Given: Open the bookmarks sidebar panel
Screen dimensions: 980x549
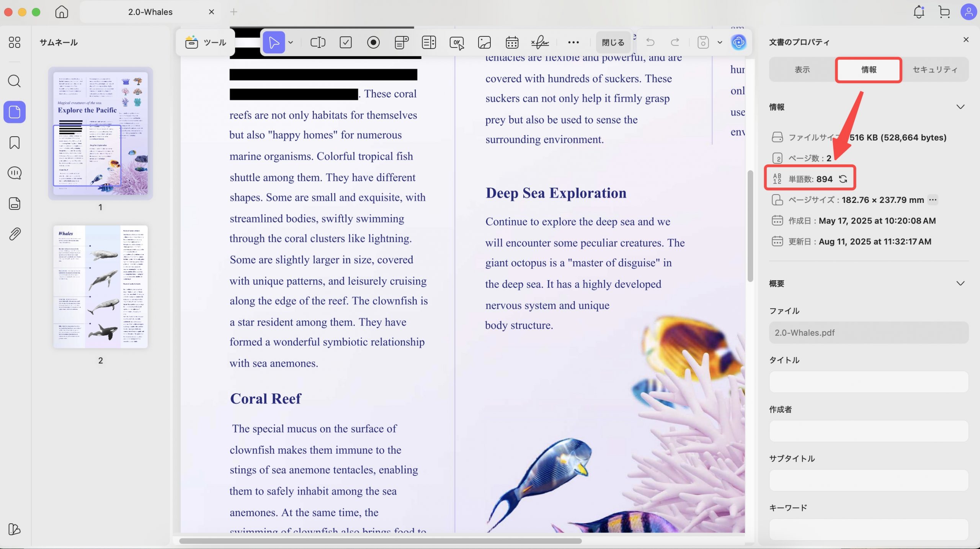Looking at the screenshot, I should click(x=15, y=142).
